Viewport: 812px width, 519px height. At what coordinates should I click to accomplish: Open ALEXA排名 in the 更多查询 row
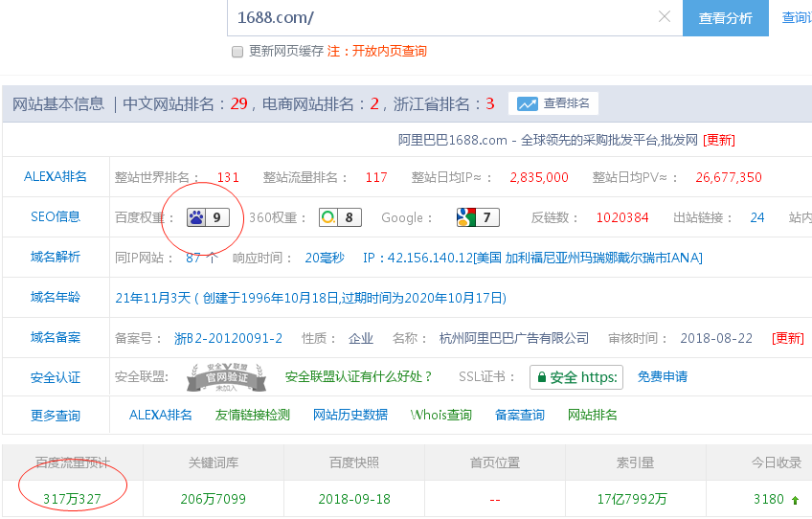[161, 415]
